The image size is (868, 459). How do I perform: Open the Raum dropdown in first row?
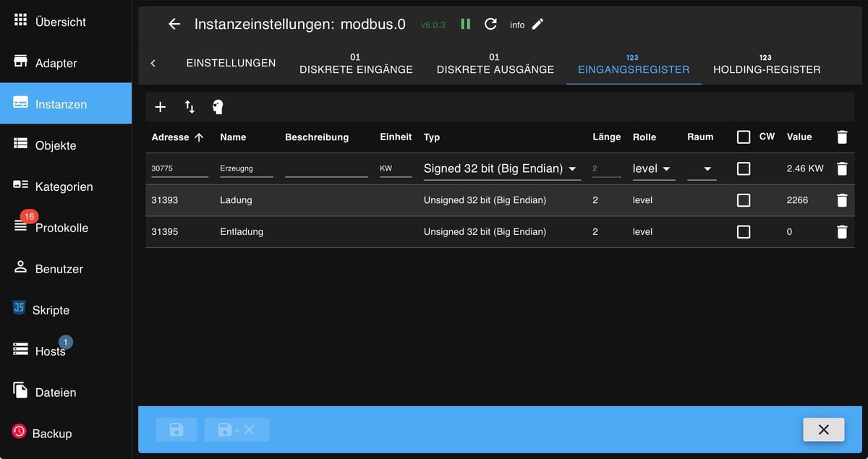pos(702,168)
